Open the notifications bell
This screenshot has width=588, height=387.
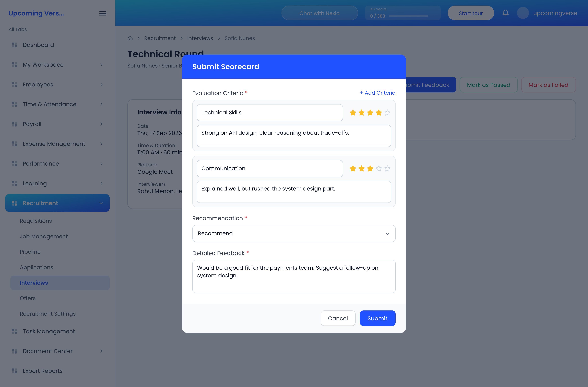point(505,13)
